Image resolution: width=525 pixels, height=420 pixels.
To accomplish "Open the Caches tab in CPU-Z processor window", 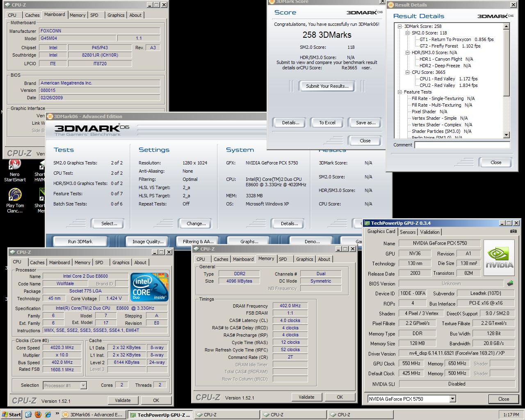I will click(37, 262).
